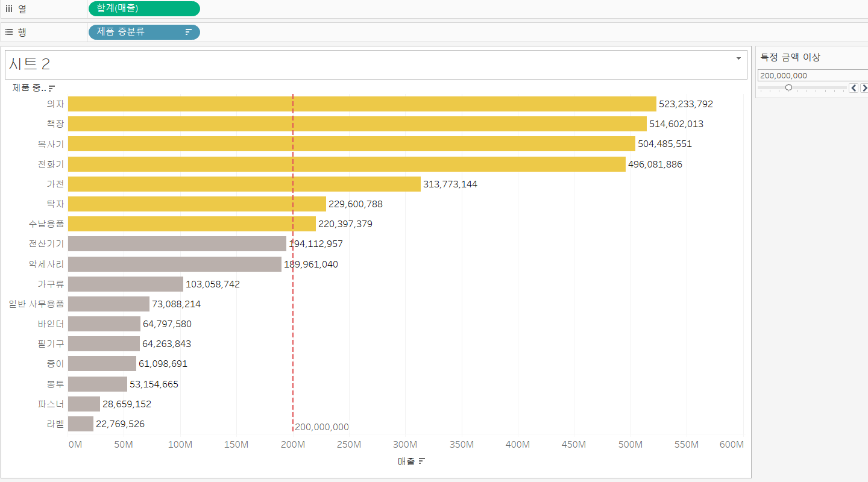Select the 탁자 bar
The width and height of the screenshot is (868, 482).
(x=197, y=204)
